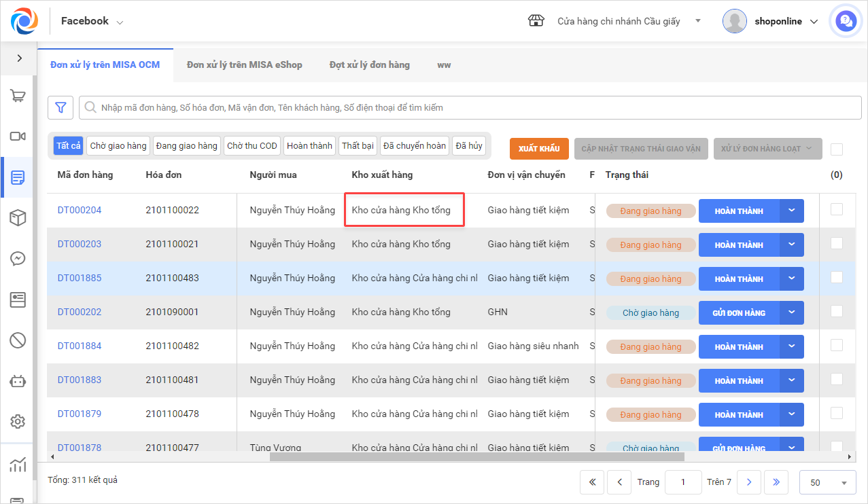Open the shopping cart sidebar icon

pyautogui.click(x=18, y=96)
